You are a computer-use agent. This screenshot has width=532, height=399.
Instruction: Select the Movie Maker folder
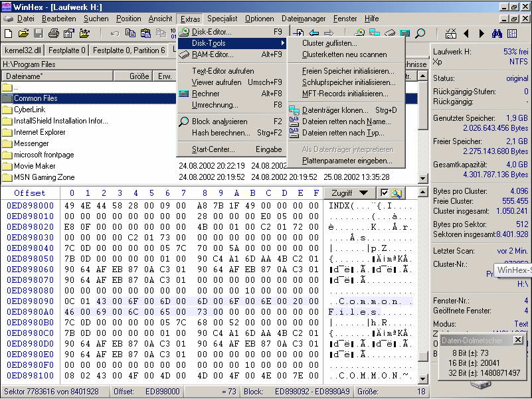tap(35, 166)
